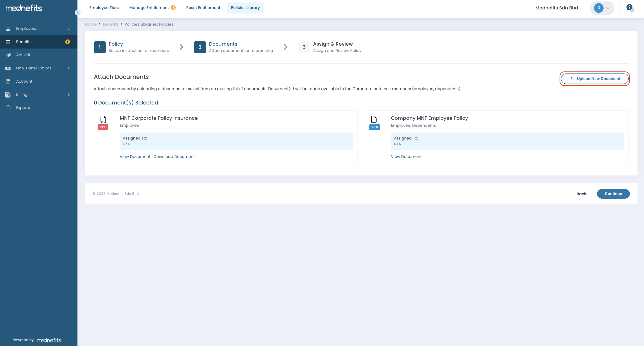Click the '0 Document(s) Selected' text

tap(126, 103)
